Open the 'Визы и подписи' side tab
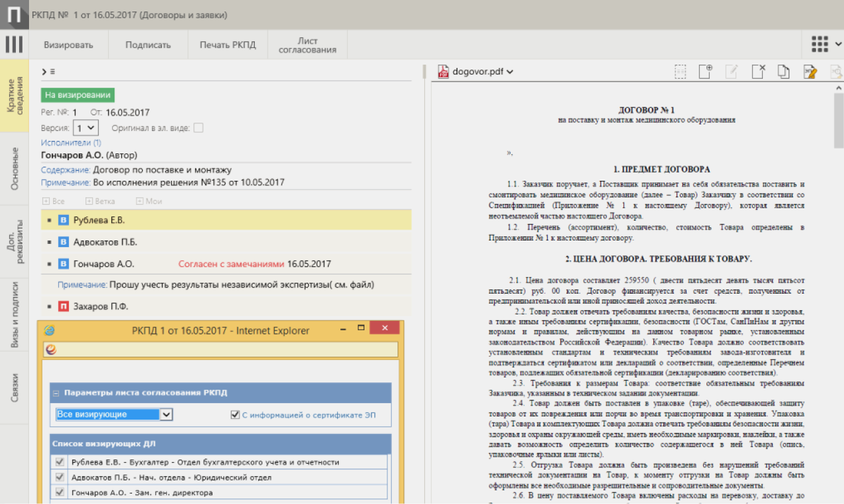 [x=15, y=314]
